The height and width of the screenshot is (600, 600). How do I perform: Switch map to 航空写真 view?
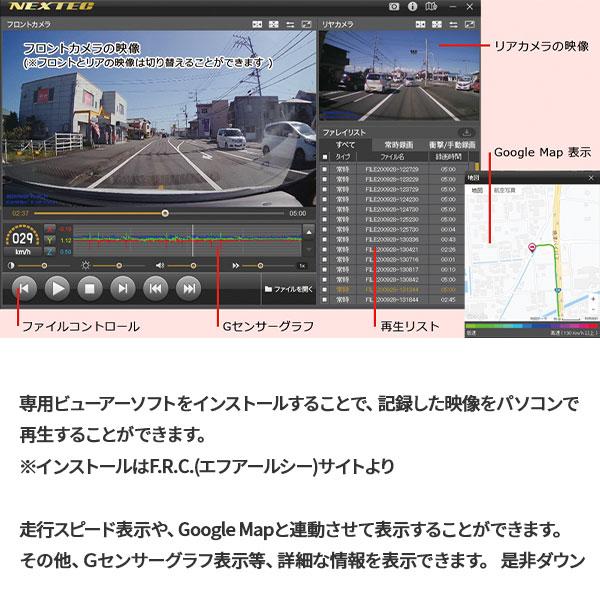tap(504, 190)
